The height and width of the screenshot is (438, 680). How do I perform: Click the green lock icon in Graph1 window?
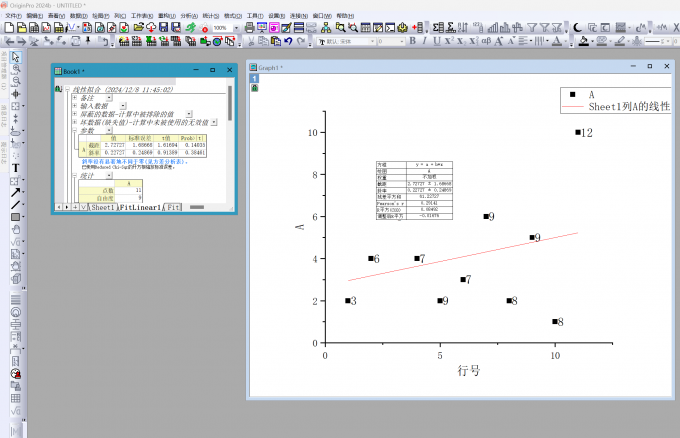point(255,88)
